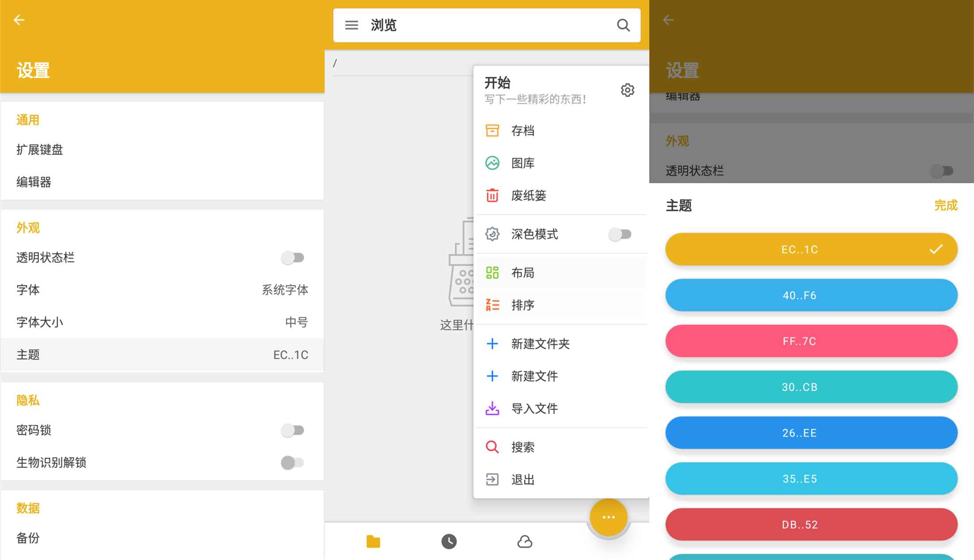The image size is (974, 560).
Task: Open the 编辑器 editor settings entry
Action: (x=34, y=182)
